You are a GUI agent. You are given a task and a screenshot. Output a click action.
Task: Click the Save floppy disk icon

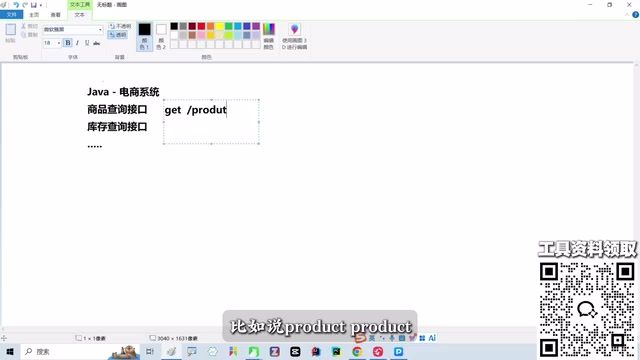pyautogui.click(x=33, y=5)
